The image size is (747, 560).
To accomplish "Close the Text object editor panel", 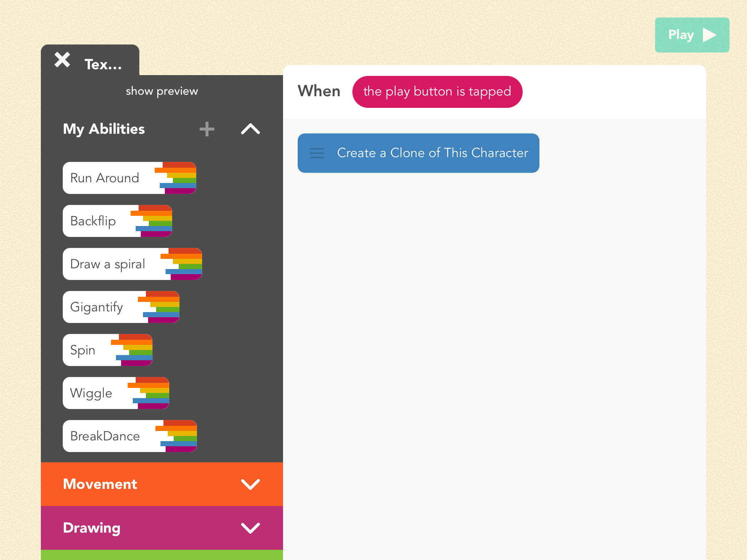I will (62, 60).
